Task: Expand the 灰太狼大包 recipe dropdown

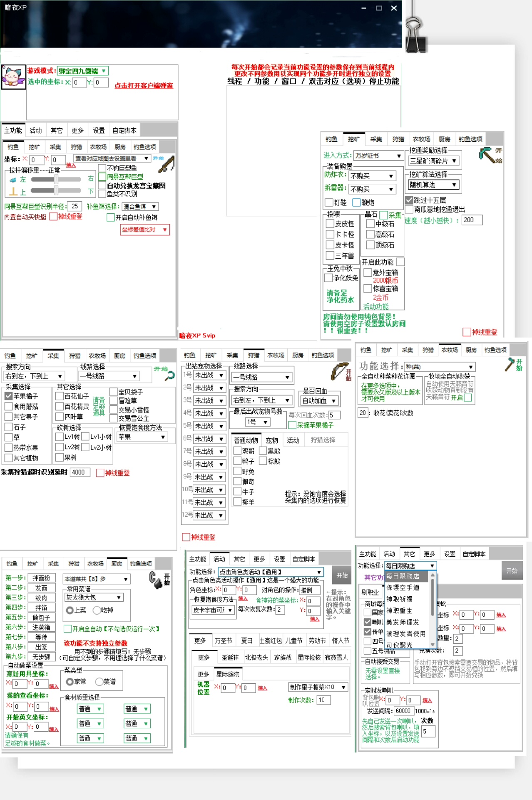Action: (94, 597)
